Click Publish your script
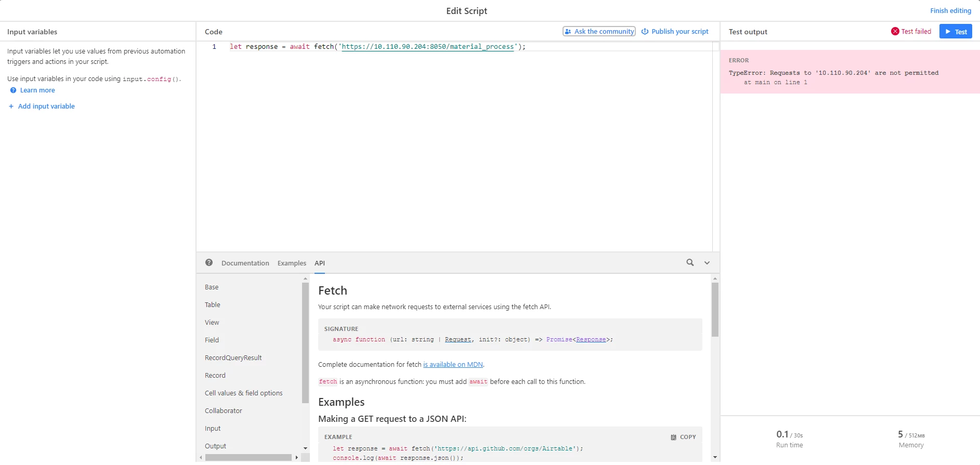Image resolution: width=980 pixels, height=465 pixels. tap(675, 32)
